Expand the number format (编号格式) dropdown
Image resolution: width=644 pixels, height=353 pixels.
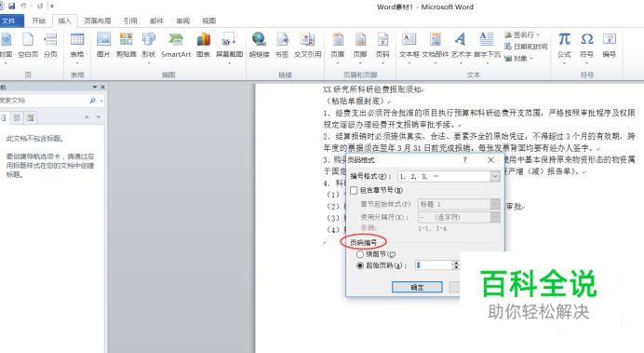click(x=495, y=176)
